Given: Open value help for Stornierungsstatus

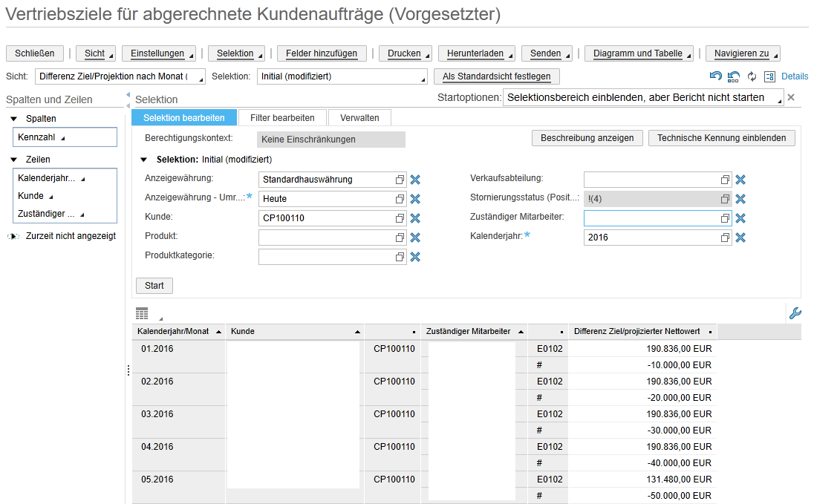Looking at the screenshot, I should click(x=725, y=199).
